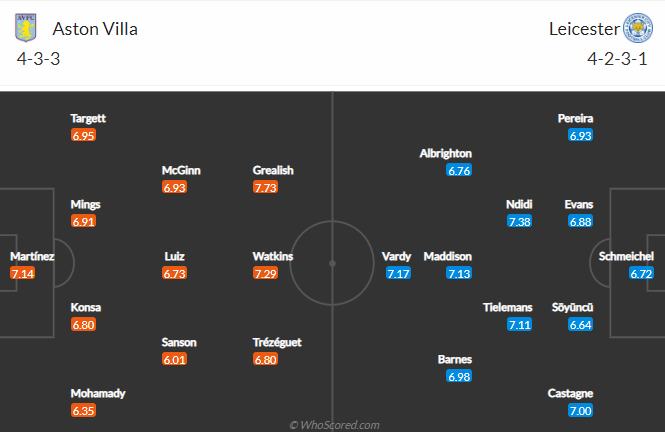Select the player name Maddison

click(447, 256)
